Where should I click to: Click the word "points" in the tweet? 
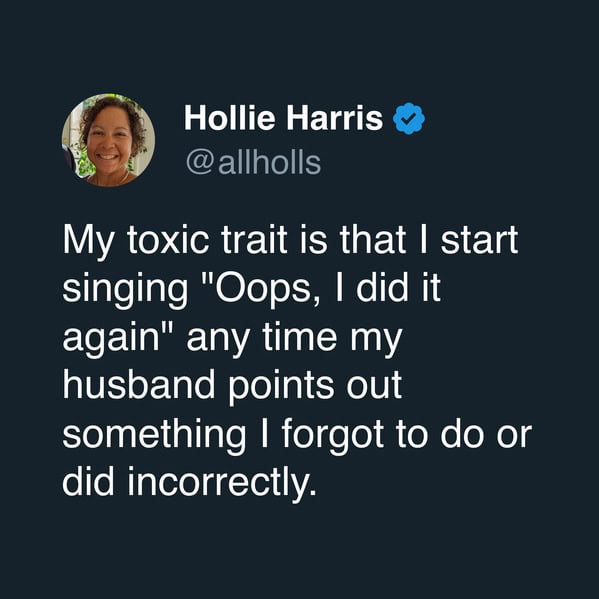pos(281,387)
